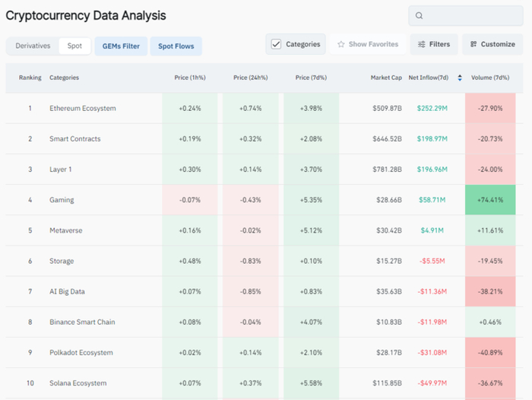The height and width of the screenshot is (400, 532).
Task: Open the Customize columns menu
Action: pyautogui.click(x=492, y=44)
